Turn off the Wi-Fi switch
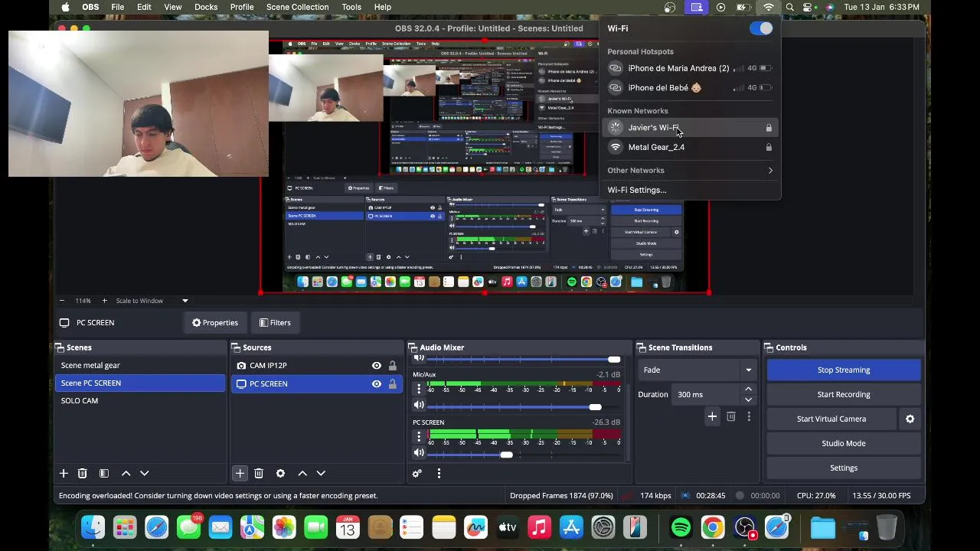Image resolution: width=980 pixels, height=551 pixels. [762, 28]
